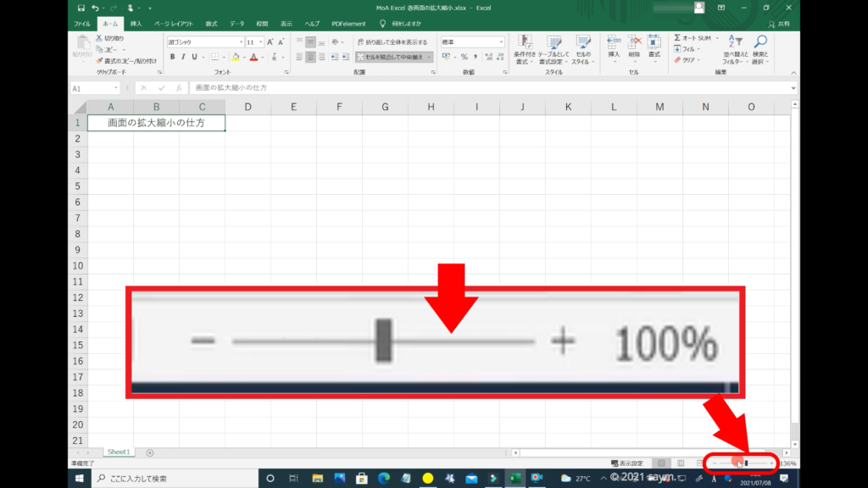Toggle wrap text (折り返して全体を表示する)
868x488 pixels.
tap(392, 42)
